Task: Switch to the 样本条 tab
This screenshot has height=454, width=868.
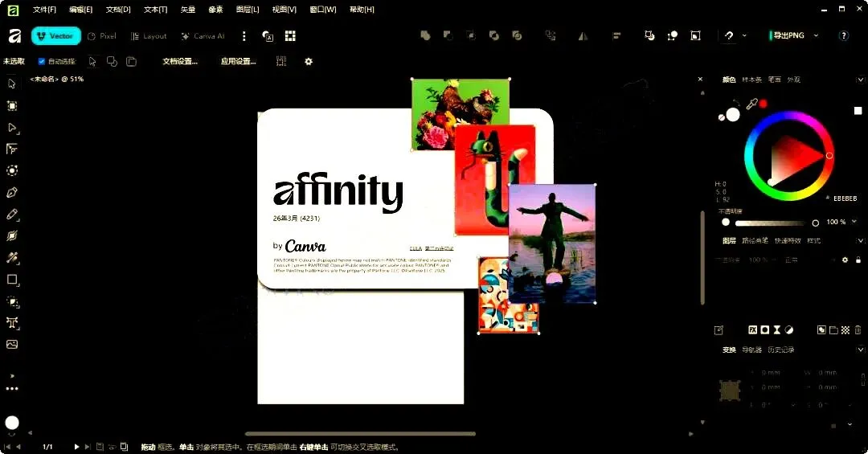Action: click(751, 80)
